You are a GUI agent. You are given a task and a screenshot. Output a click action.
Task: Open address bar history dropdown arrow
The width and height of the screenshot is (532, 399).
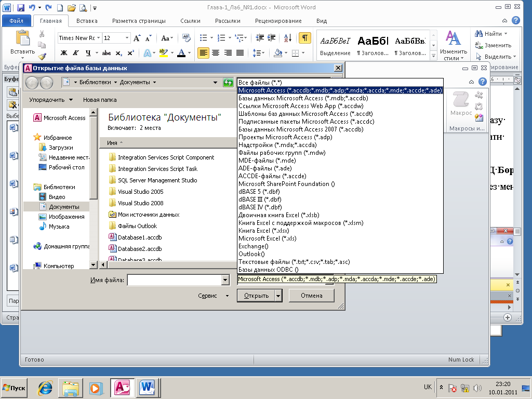[215, 83]
